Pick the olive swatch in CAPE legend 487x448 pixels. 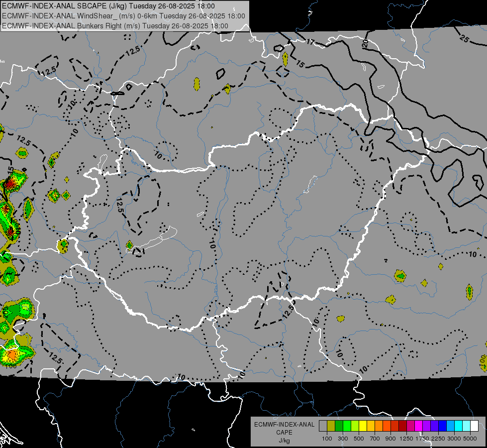[x=331, y=426]
